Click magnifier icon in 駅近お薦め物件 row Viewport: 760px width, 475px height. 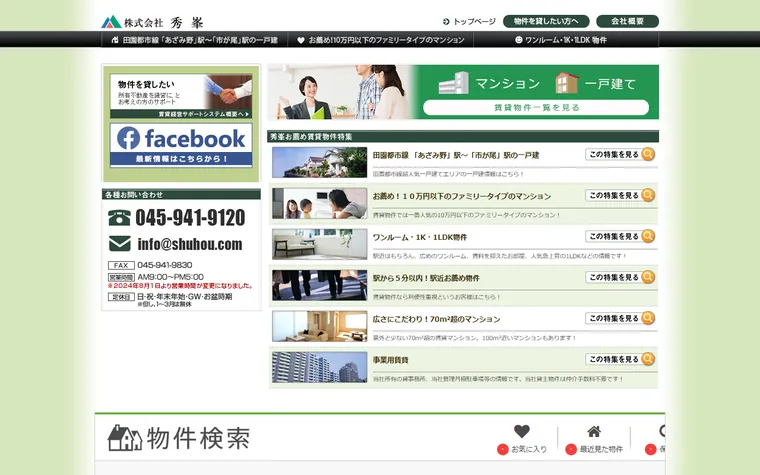648,277
